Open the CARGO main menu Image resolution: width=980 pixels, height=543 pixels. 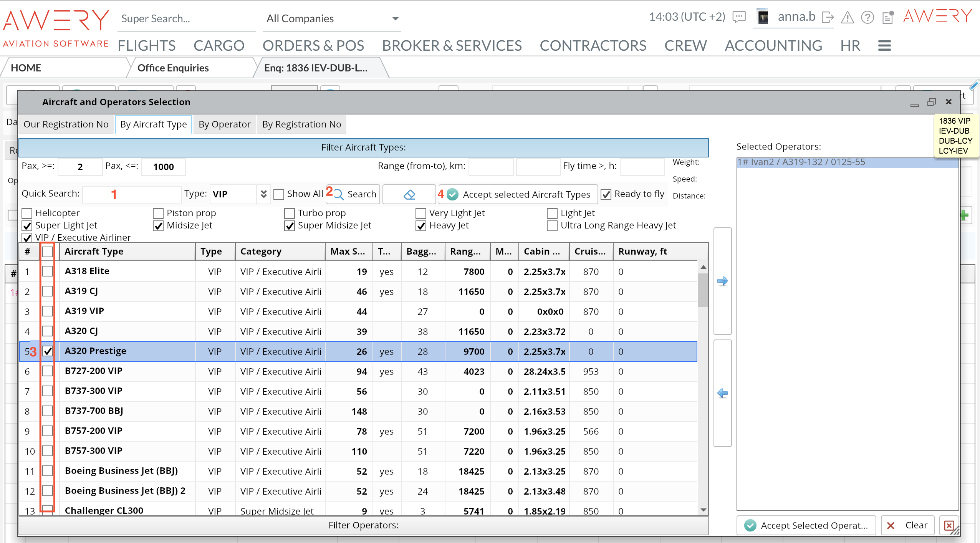(x=219, y=46)
